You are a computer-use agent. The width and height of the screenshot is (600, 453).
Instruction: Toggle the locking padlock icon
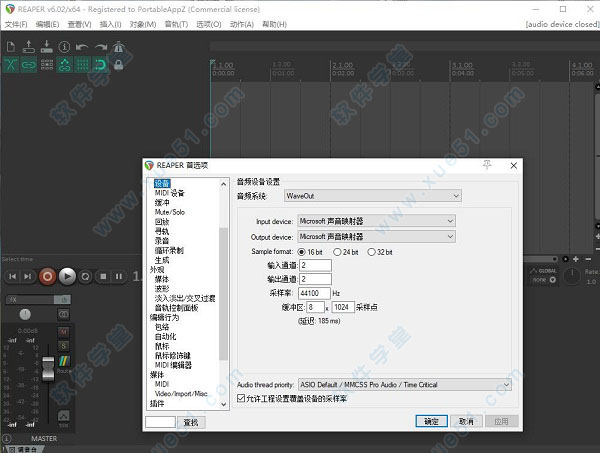tap(119, 64)
